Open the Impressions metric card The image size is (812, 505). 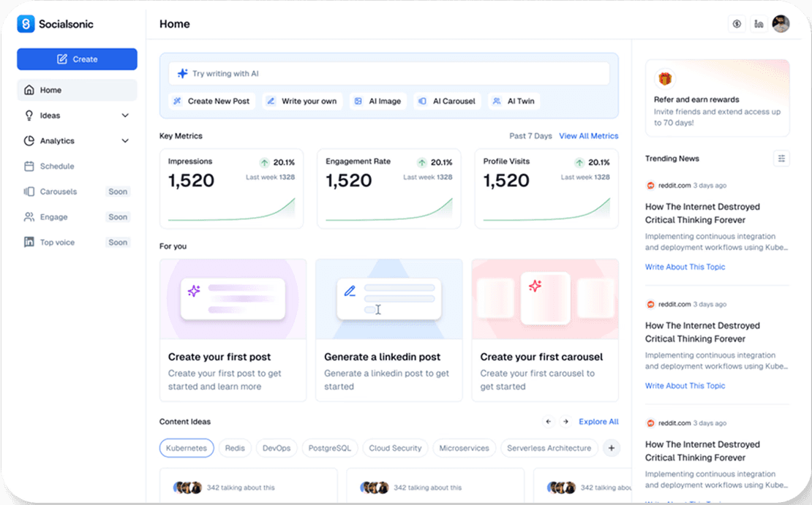[231, 189]
